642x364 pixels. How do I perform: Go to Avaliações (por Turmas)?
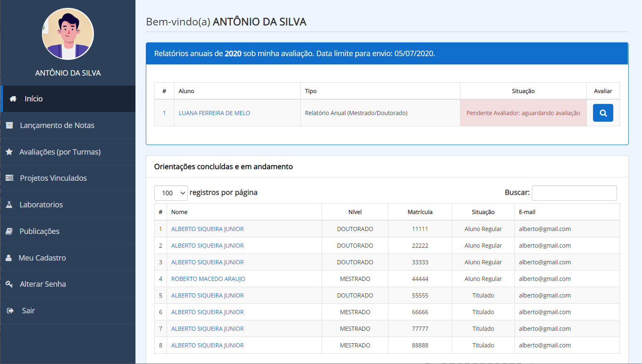click(x=68, y=152)
